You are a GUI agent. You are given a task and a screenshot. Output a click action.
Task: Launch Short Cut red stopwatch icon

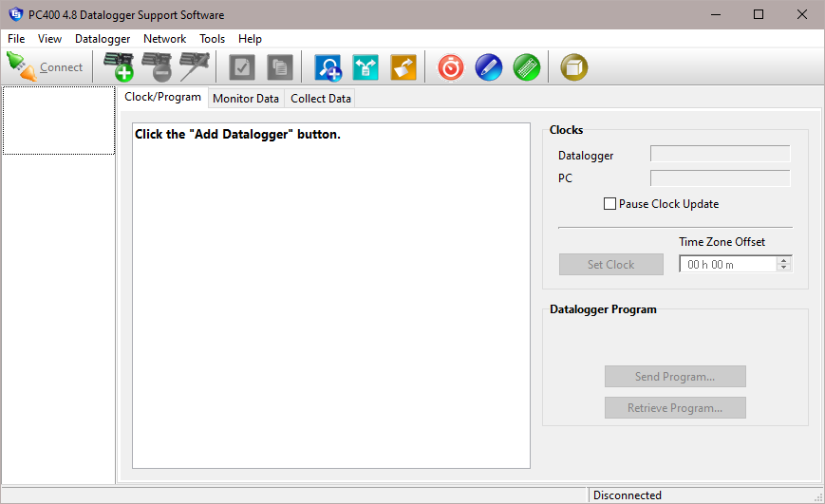[x=451, y=66]
